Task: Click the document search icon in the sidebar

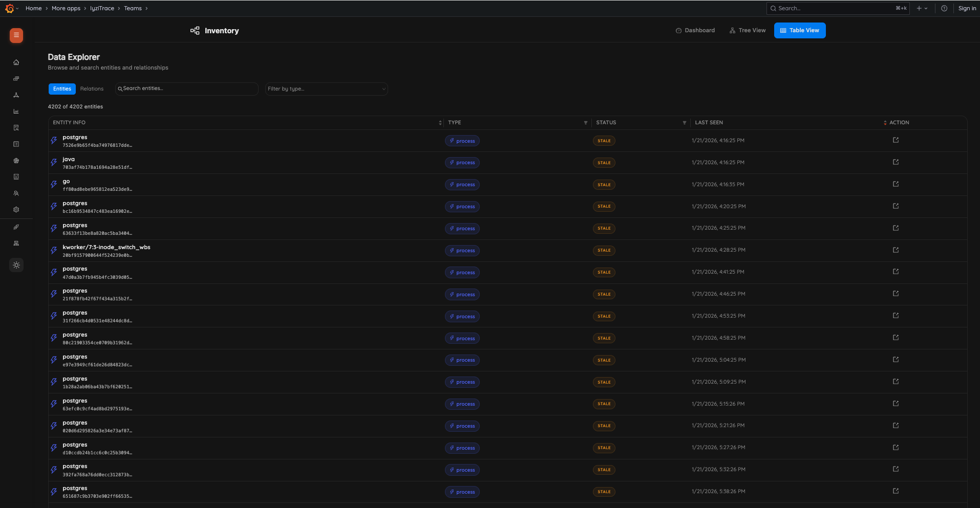Action: [16, 127]
